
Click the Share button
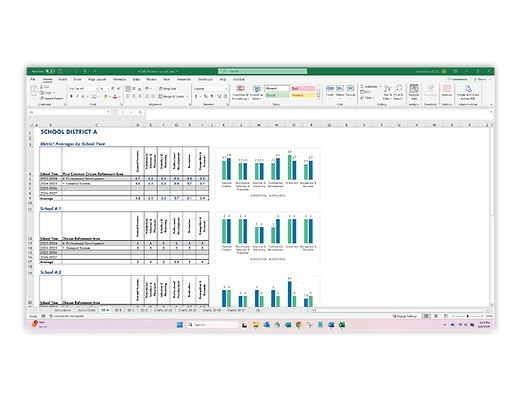481,79
